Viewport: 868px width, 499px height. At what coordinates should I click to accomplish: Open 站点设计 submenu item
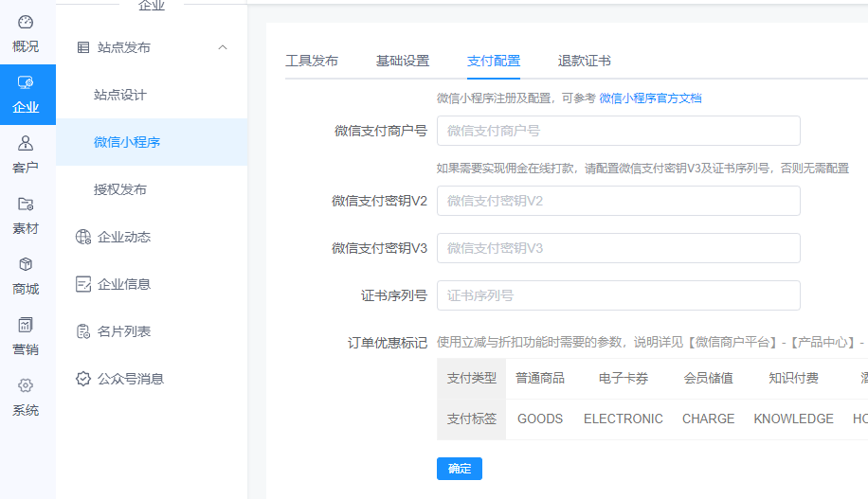152,95
